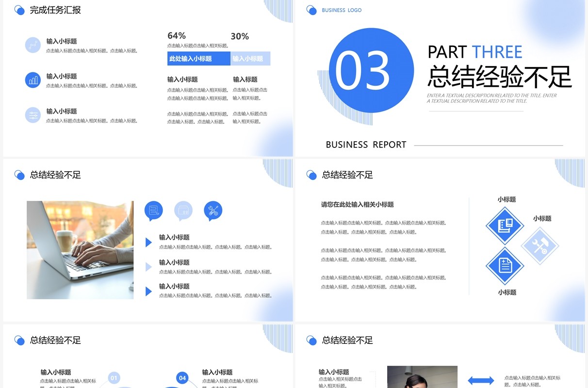Click the light blue wallet speech-bubble icon

pyautogui.click(x=183, y=211)
